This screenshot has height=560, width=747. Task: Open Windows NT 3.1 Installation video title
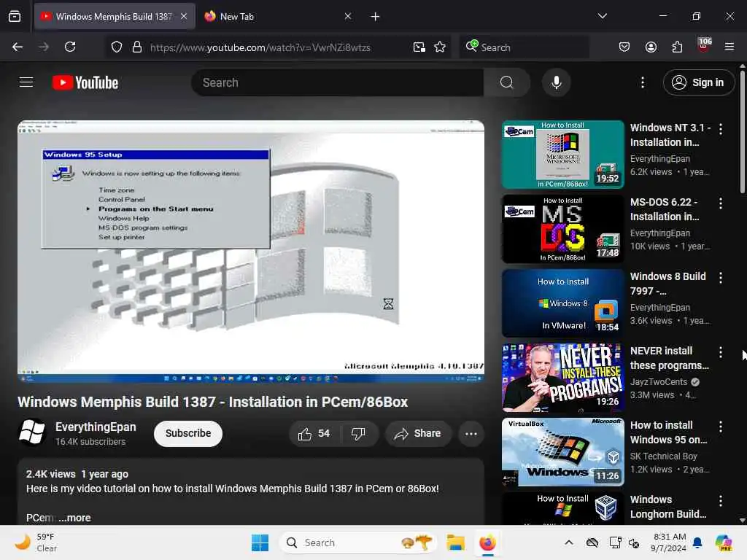(670, 135)
